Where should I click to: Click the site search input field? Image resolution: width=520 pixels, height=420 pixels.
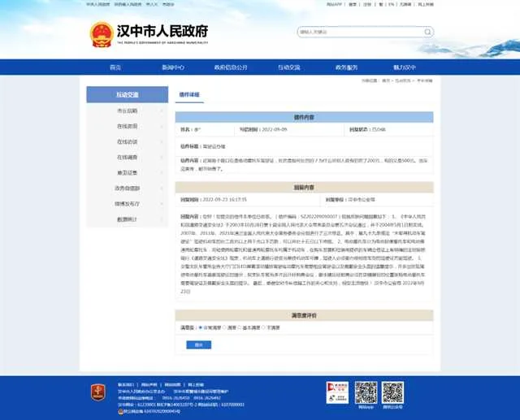(x=360, y=32)
